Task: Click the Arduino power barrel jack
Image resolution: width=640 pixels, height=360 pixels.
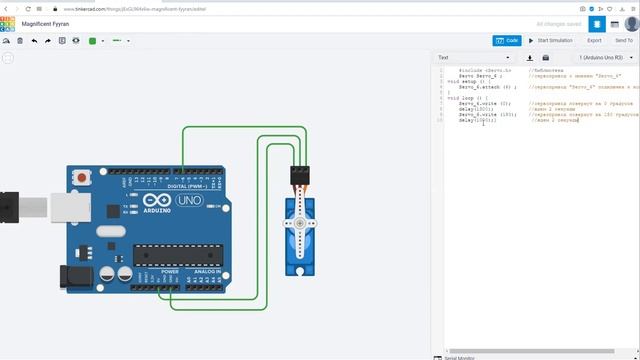Action: 76,276
